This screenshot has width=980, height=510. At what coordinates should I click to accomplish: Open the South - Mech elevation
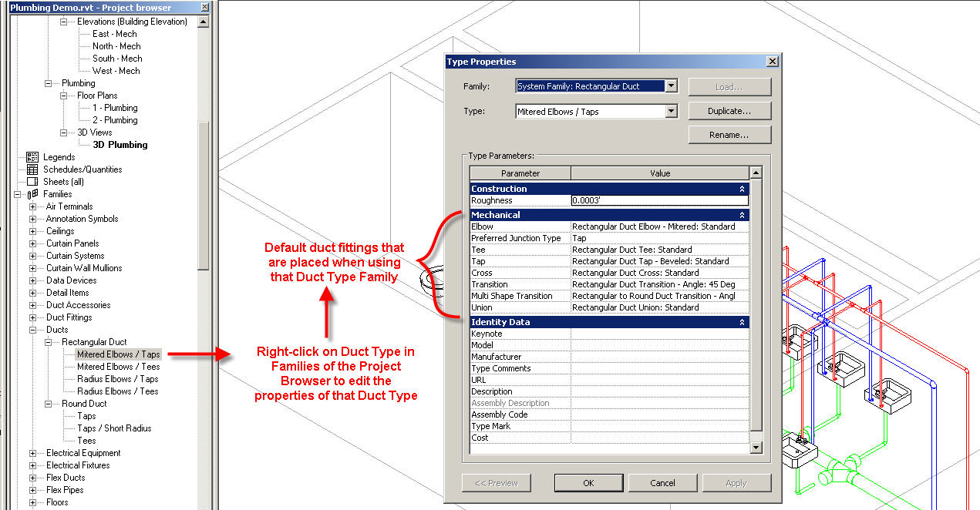(x=117, y=59)
